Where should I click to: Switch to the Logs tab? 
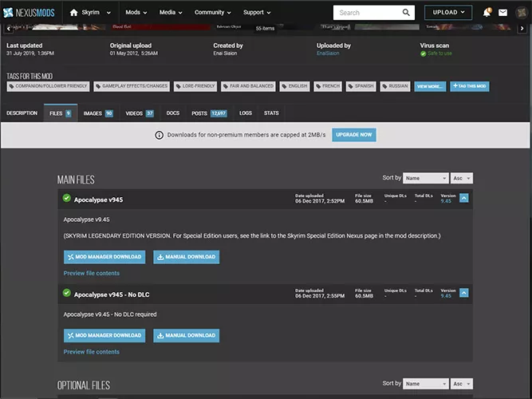coord(246,113)
